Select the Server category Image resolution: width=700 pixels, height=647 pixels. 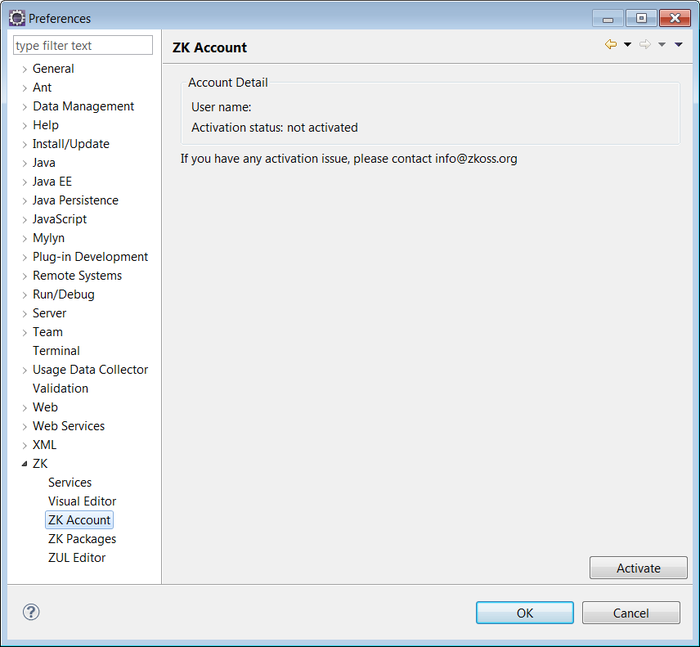coord(49,313)
